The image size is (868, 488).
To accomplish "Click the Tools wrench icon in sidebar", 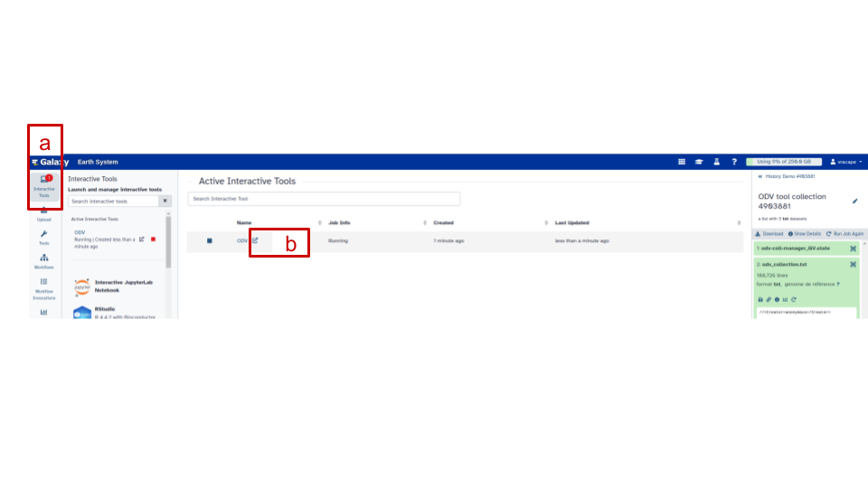I will pos(43,238).
